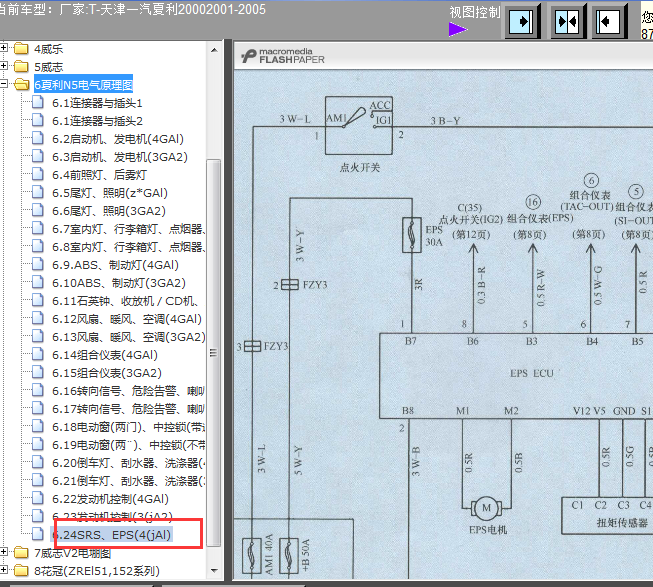Open 6.5尾灯、照明(z*GAI)
Screen dimensions: 653x587
(x=110, y=193)
